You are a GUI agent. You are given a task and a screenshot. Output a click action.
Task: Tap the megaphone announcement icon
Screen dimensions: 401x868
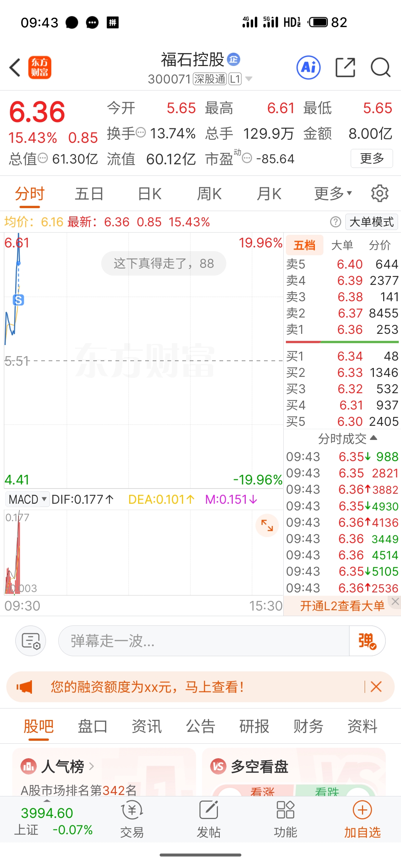(25, 687)
